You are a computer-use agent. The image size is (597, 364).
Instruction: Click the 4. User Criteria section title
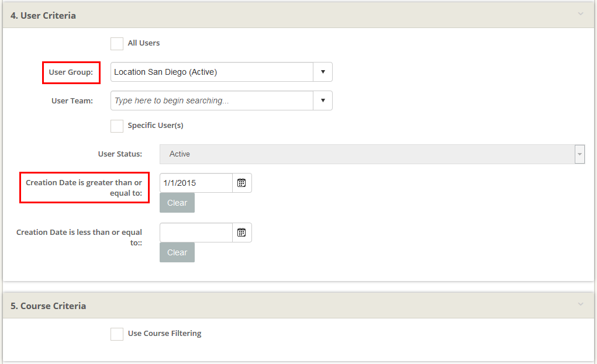43,16
